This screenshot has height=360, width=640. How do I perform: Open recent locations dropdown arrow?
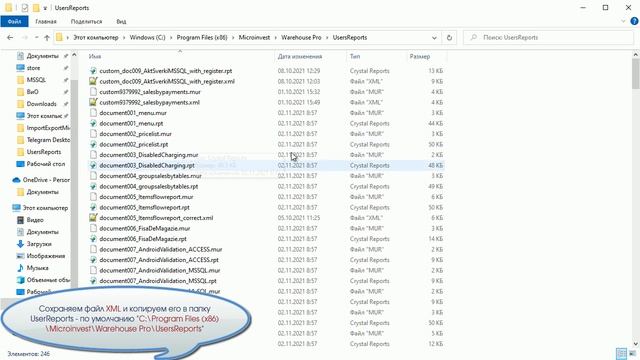(36, 38)
